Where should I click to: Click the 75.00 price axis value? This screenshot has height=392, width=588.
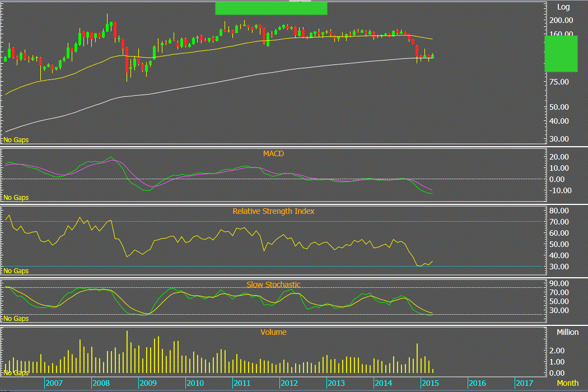coord(559,82)
